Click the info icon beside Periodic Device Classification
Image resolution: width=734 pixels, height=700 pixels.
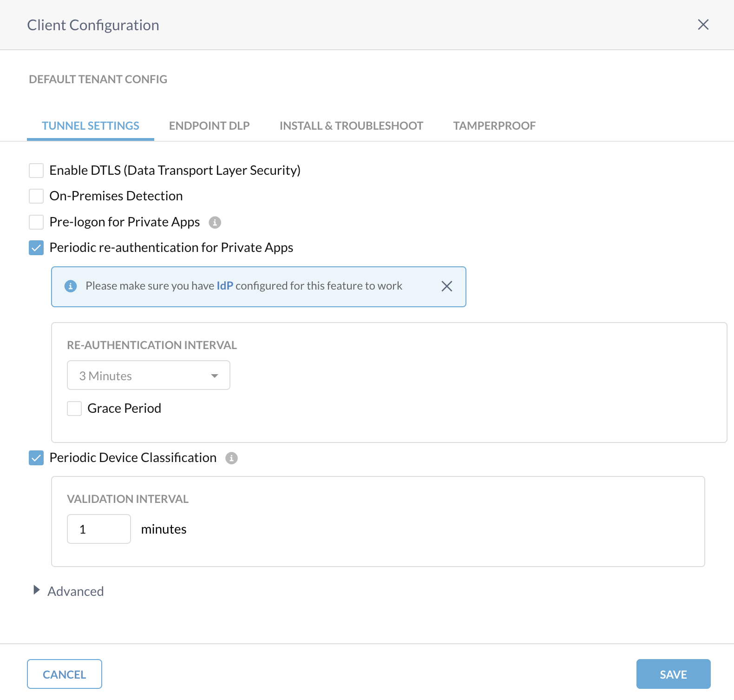(x=231, y=458)
